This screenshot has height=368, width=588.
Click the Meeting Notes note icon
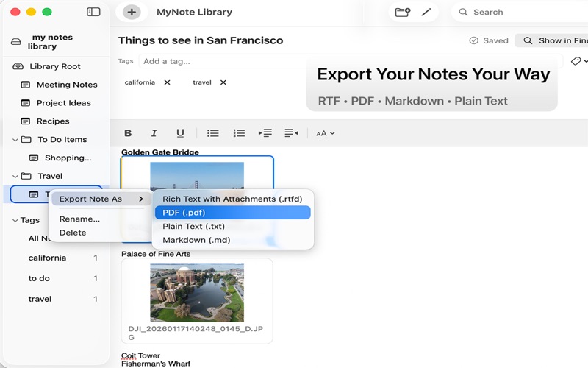[x=26, y=85]
